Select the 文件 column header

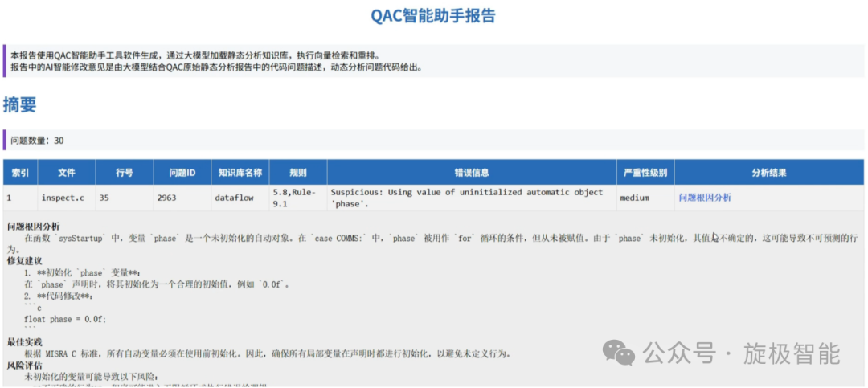point(67,172)
